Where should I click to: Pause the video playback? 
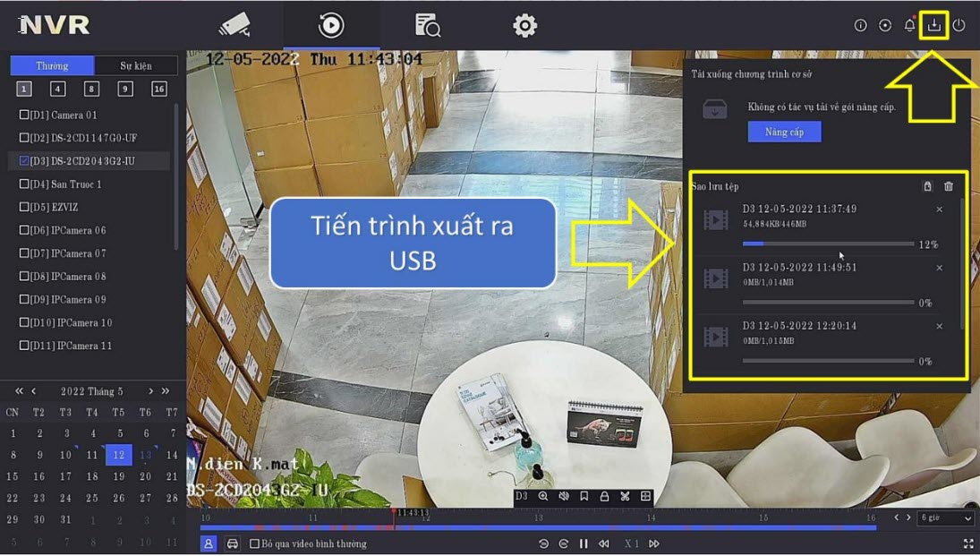pos(584,543)
